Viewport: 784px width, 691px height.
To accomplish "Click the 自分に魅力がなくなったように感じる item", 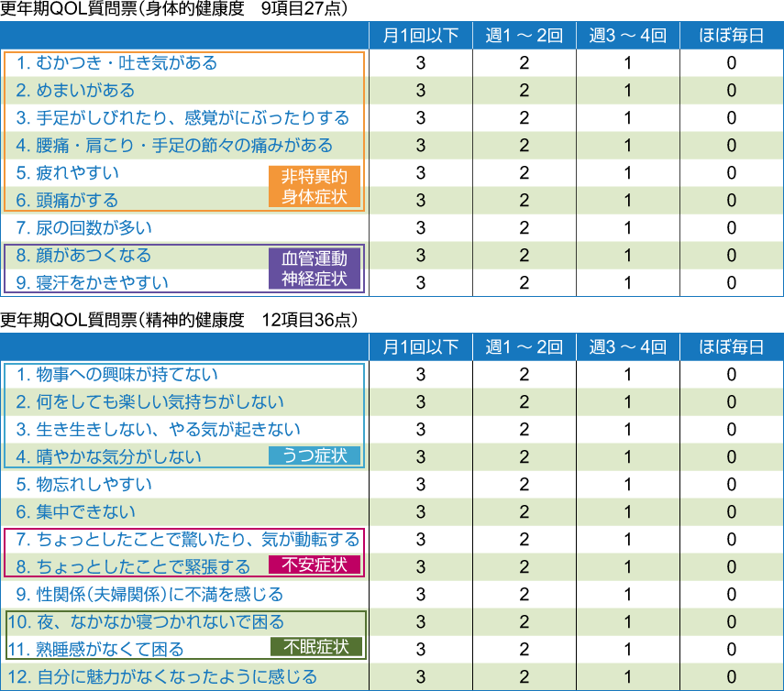I will (x=165, y=676).
